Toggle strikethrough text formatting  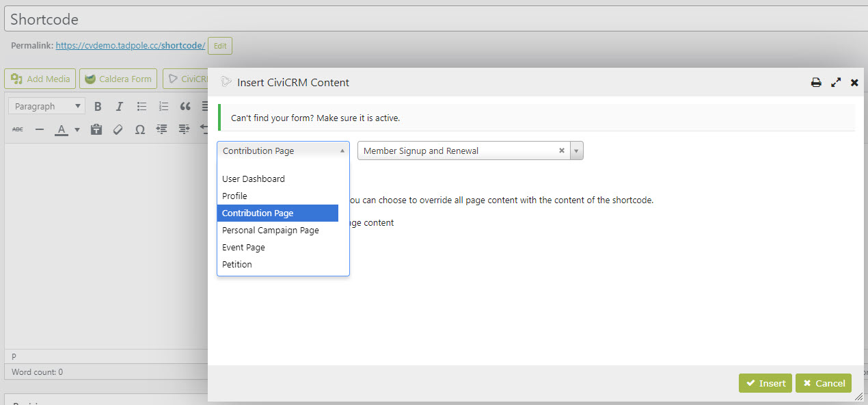click(18, 129)
